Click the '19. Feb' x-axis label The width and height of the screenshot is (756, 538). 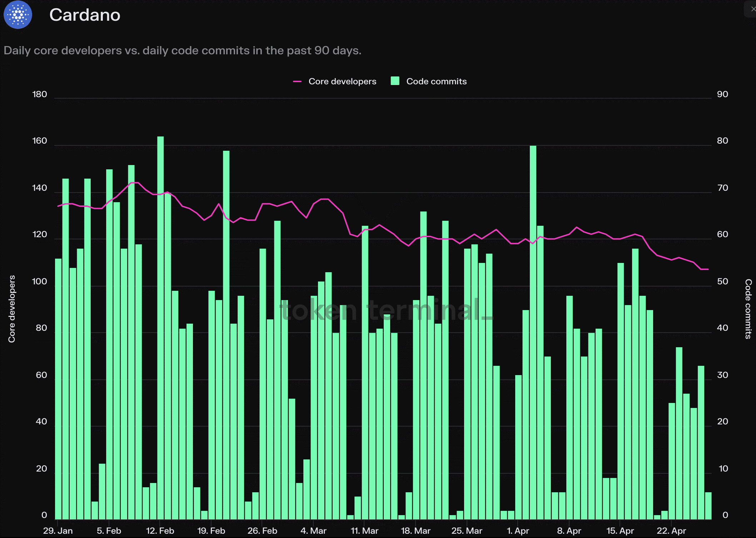click(211, 530)
